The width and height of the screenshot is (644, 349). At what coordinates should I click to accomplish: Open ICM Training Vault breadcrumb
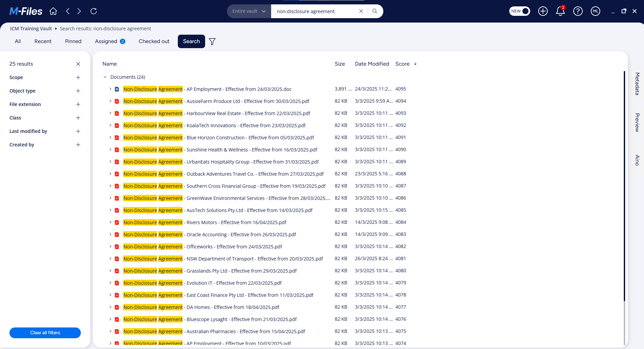coord(31,29)
